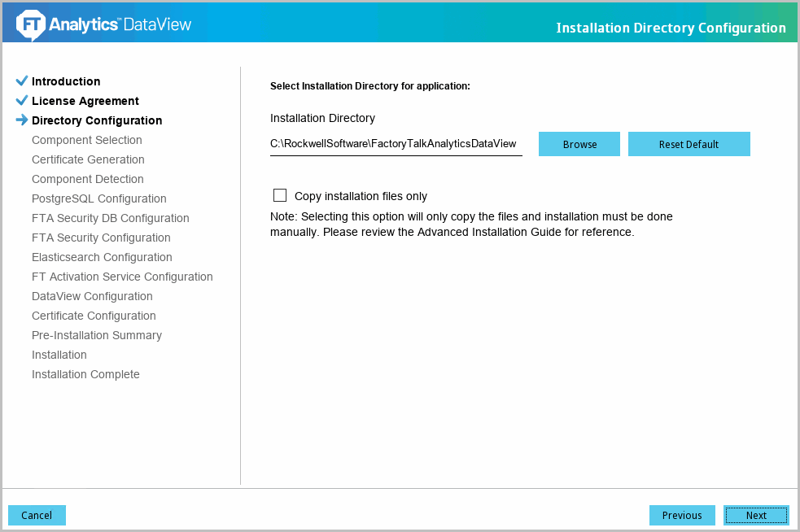Image resolution: width=800 pixels, height=532 pixels.
Task: Cancel the installation wizard
Action: tap(37, 515)
